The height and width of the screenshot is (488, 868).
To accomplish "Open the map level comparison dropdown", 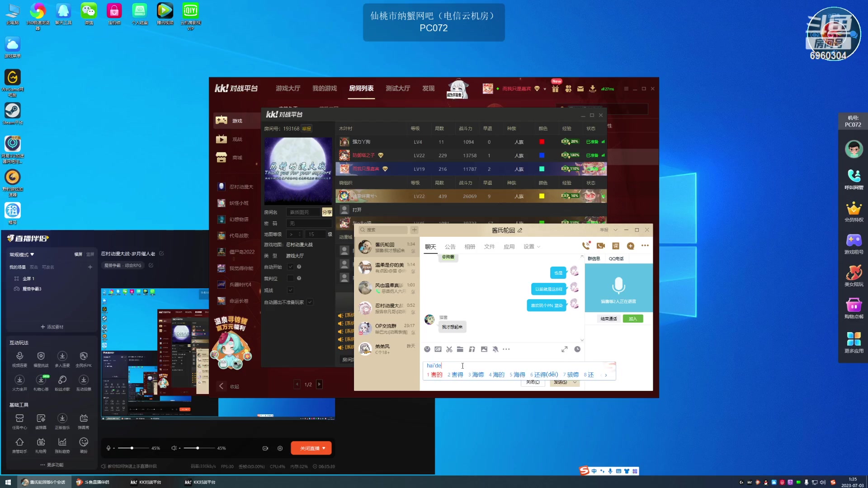I will tap(294, 234).
